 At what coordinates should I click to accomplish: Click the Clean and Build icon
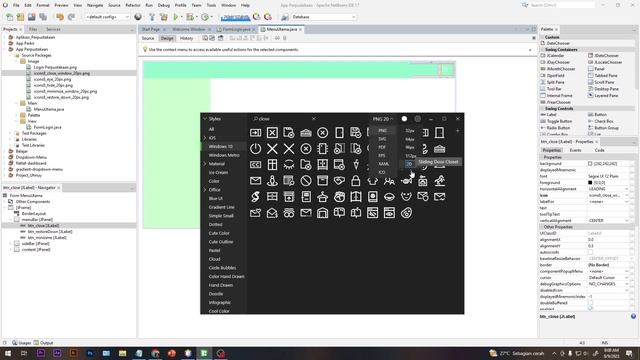click(x=164, y=17)
